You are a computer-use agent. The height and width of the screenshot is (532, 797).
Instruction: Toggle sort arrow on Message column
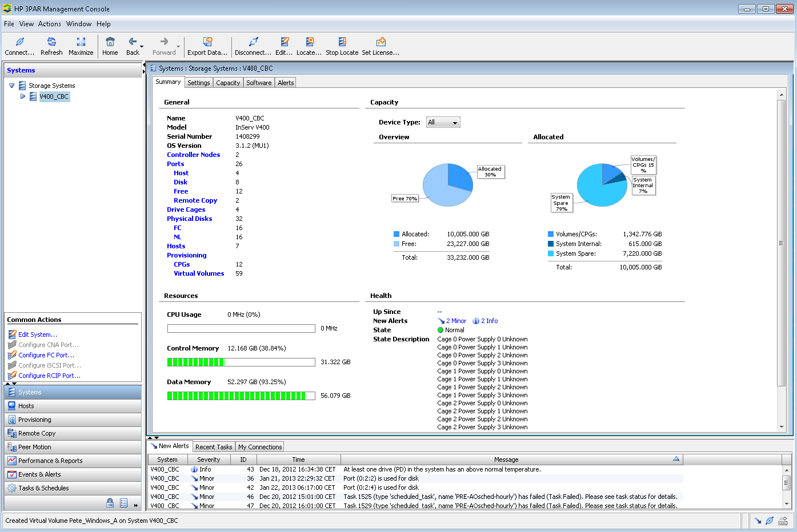coord(676,459)
